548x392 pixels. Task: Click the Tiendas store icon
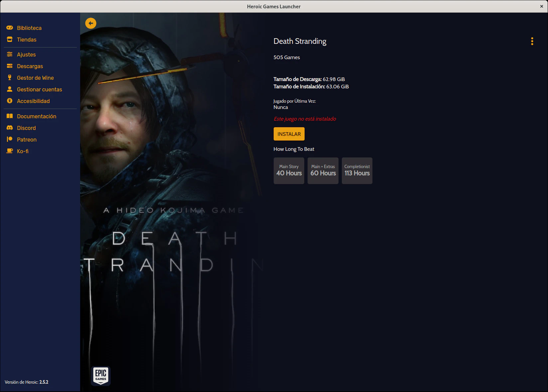pos(10,40)
